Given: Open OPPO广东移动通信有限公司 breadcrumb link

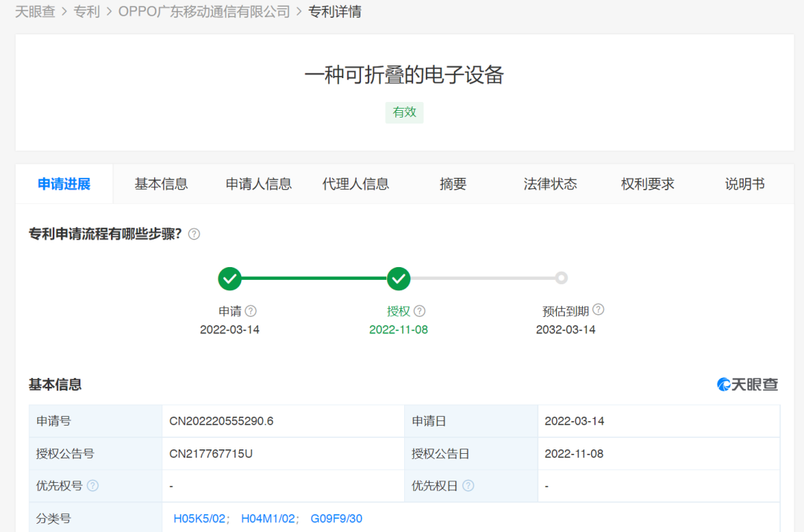Looking at the screenshot, I should [x=204, y=11].
